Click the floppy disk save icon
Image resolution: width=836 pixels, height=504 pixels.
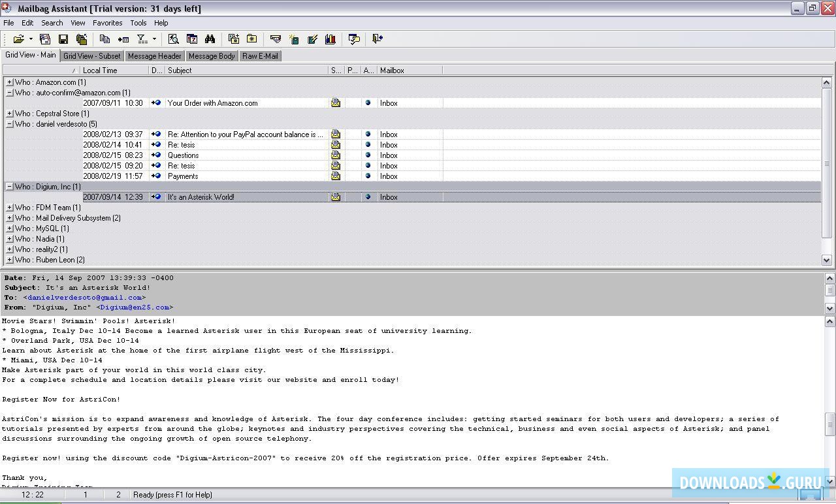coord(63,39)
